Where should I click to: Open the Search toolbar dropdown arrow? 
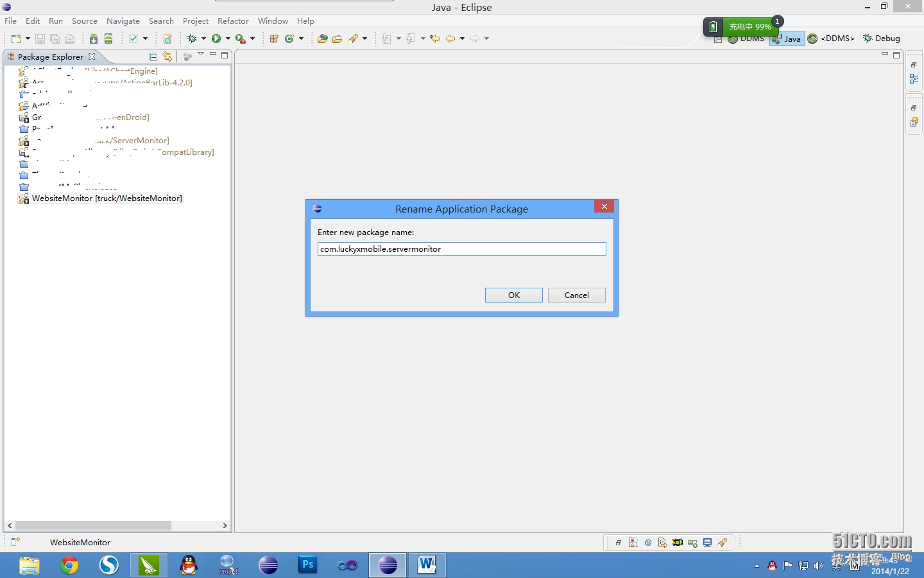[x=364, y=39]
